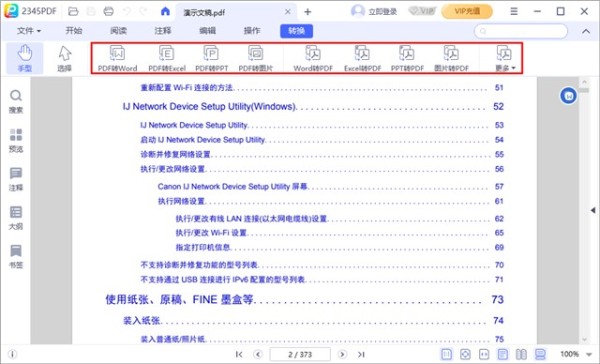Switch to the 编辑 tab
The width and height of the screenshot is (600, 364).
(207, 31)
